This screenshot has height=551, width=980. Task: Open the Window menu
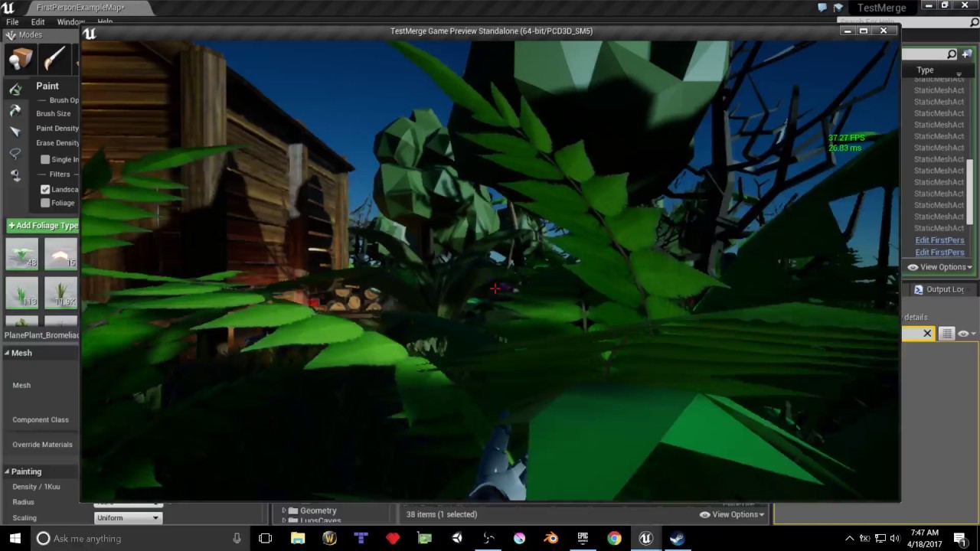point(70,22)
